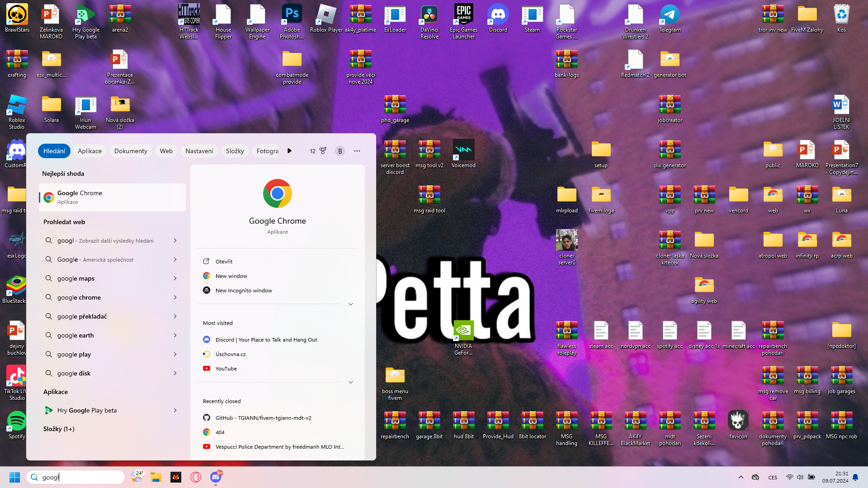Click the Windows Start button
This screenshot has width=868, height=488.
click(14, 477)
